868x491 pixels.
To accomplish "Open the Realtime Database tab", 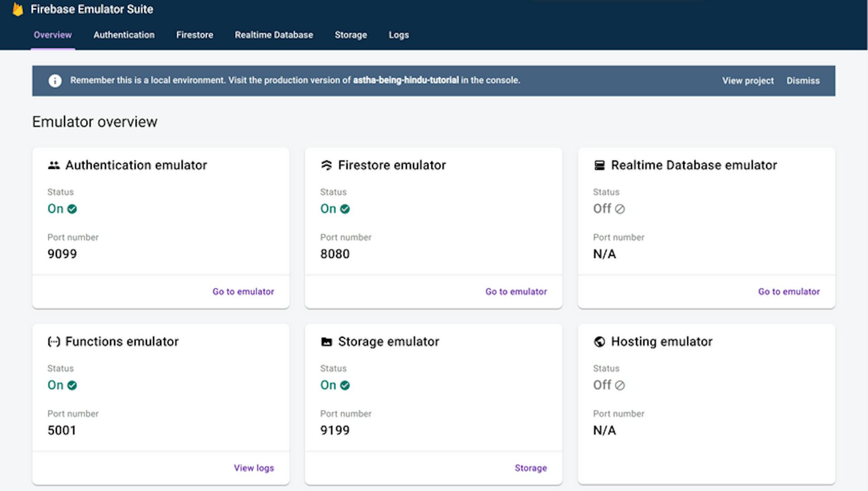I will click(274, 35).
